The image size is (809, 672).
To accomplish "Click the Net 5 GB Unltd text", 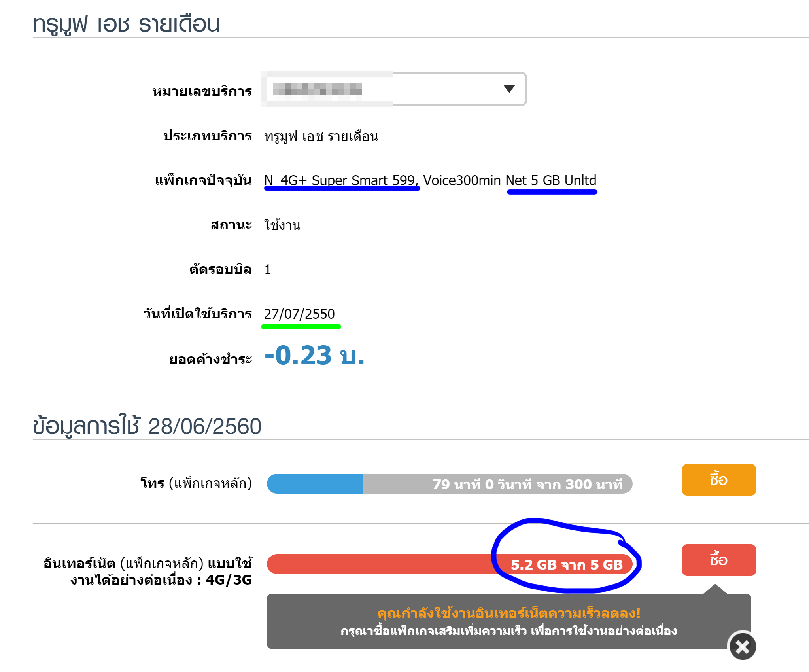I will coord(550,180).
